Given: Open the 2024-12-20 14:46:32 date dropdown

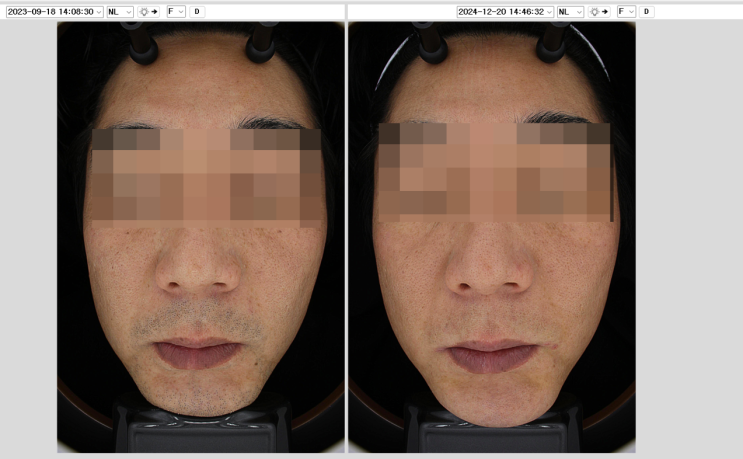Looking at the screenshot, I should pos(505,12).
